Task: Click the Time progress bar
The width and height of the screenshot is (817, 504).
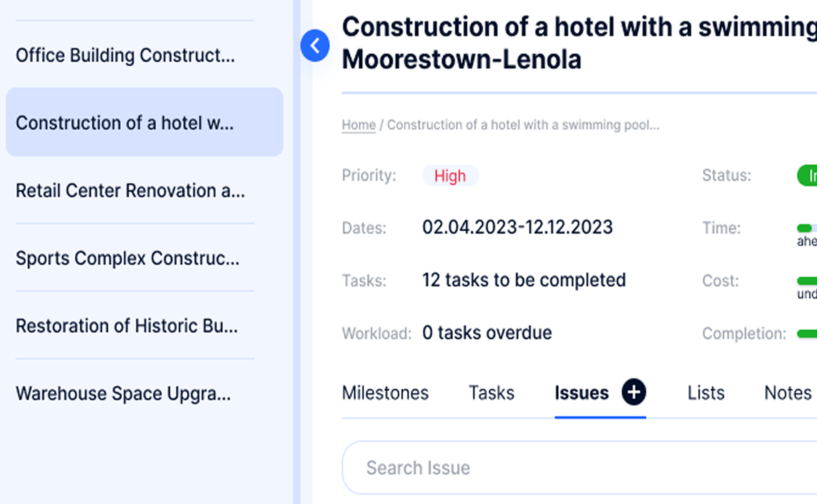Action: 807,228
